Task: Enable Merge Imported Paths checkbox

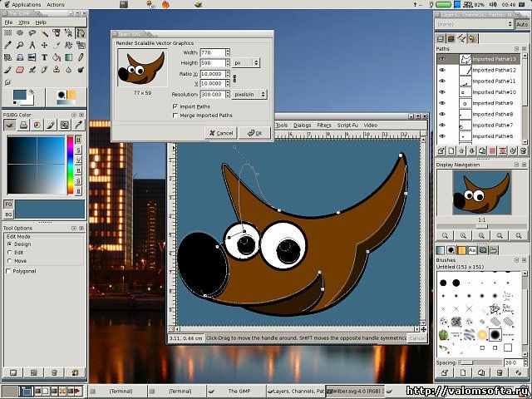Action: 175,116
